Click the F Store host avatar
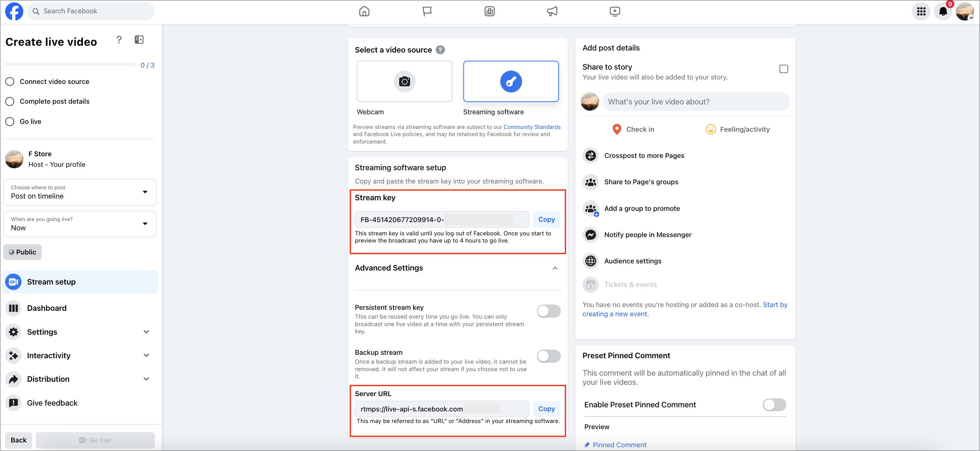This screenshot has height=451, width=980. coord(14,159)
